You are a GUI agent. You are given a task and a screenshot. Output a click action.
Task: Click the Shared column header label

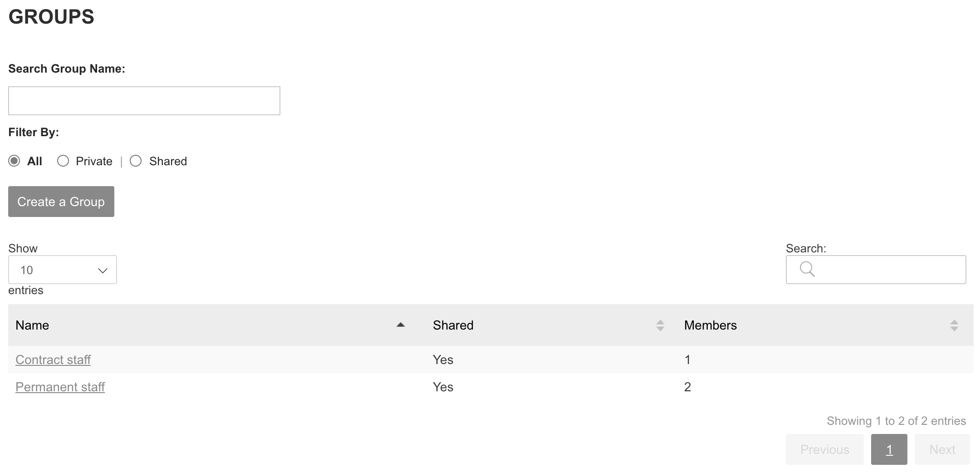(x=453, y=325)
